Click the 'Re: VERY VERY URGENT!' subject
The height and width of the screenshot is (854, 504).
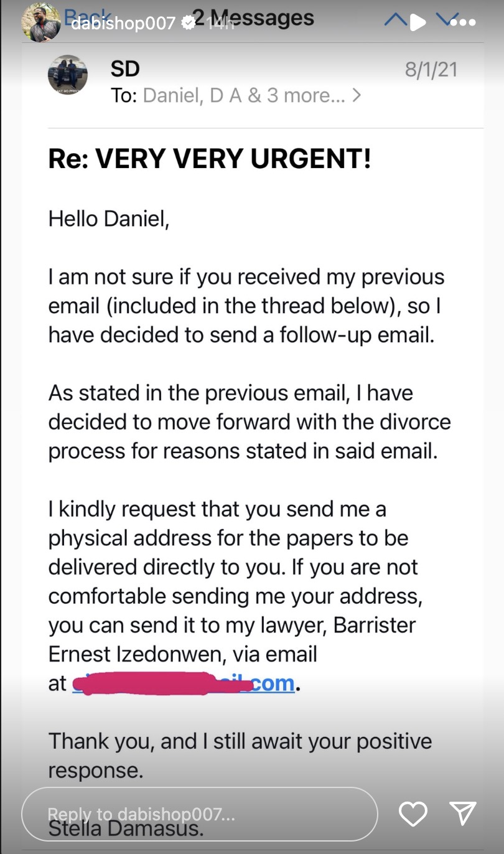click(210, 160)
